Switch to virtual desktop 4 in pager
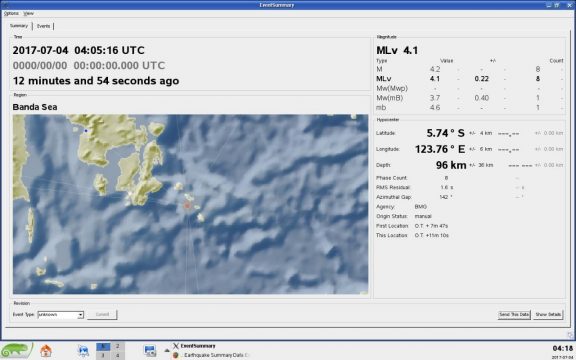Image resolution: width=576 pixels, height=360 pixels. coord(118,355)
